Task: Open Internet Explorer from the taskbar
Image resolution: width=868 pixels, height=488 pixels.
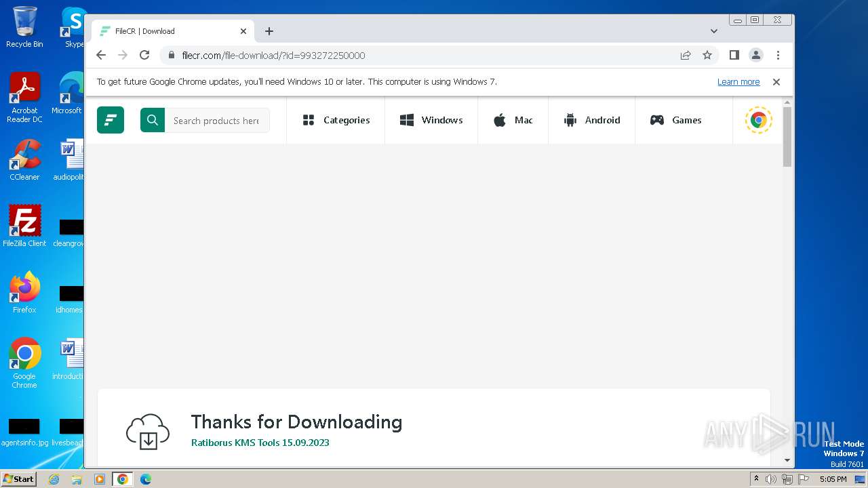Action: 54,479
